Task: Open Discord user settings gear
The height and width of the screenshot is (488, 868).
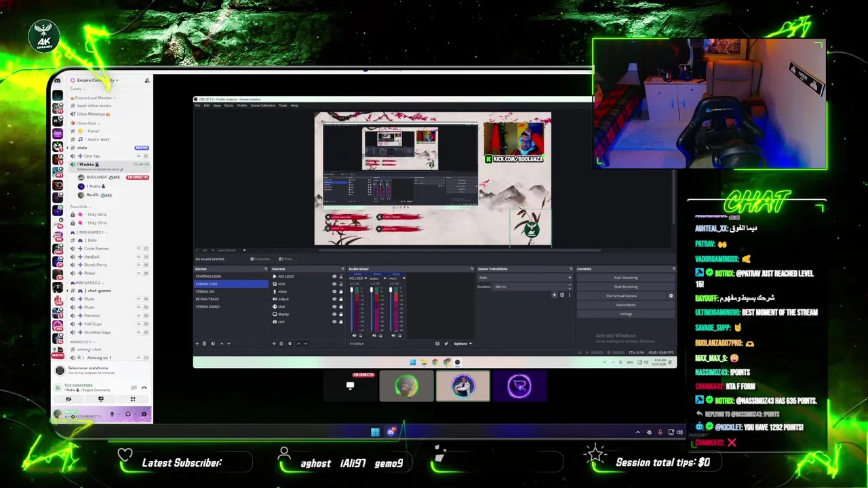Action: 144,414
